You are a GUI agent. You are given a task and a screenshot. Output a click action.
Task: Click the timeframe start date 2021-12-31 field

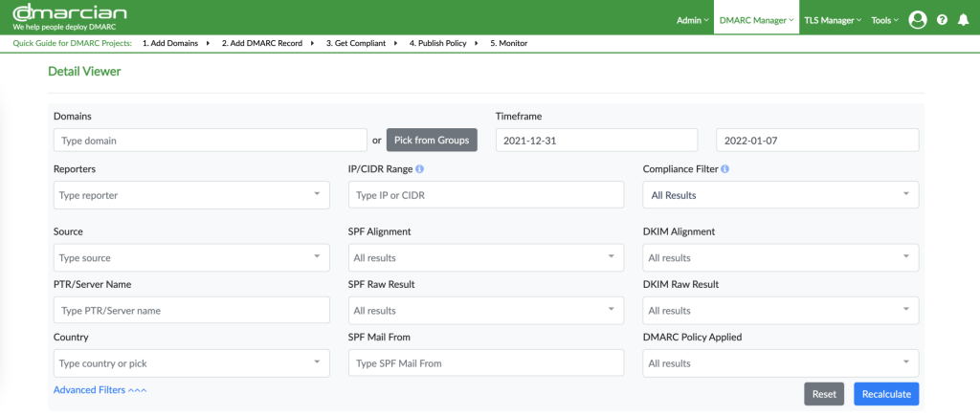pyautogui.click(x=597, y=141)
